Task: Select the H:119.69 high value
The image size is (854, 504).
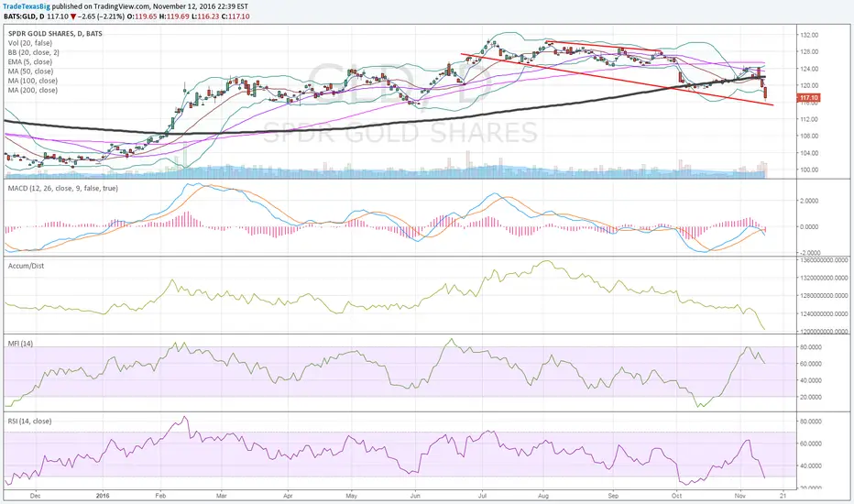Action: pyautogui.click(x=174, y=16)
